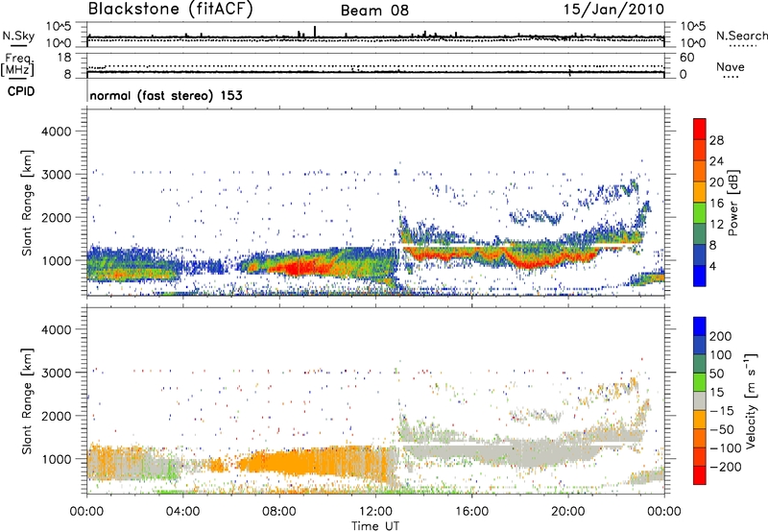768x532 pixels.
Task: Select the "24" label on Power colorbar
Action: pos(716,161)
